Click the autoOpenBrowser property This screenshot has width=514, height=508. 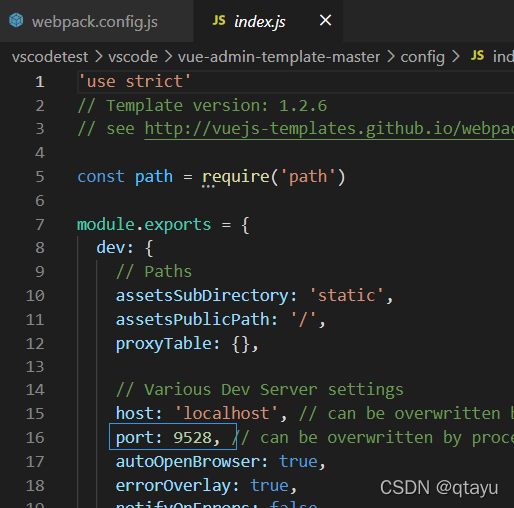(x=188, y=462)
